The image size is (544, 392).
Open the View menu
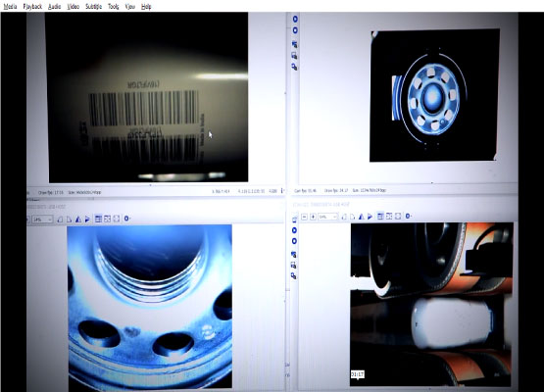click(129, 6)
